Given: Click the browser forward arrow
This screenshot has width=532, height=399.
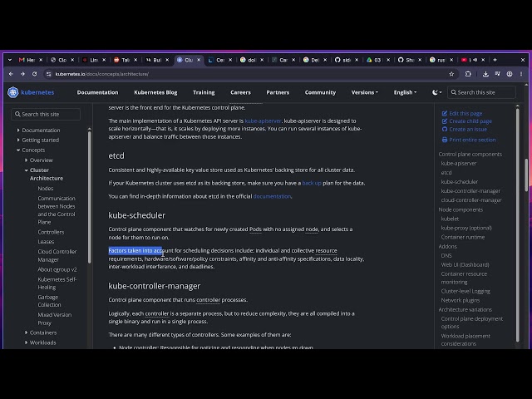Looking at the screenshot, I should click(22, 74).
